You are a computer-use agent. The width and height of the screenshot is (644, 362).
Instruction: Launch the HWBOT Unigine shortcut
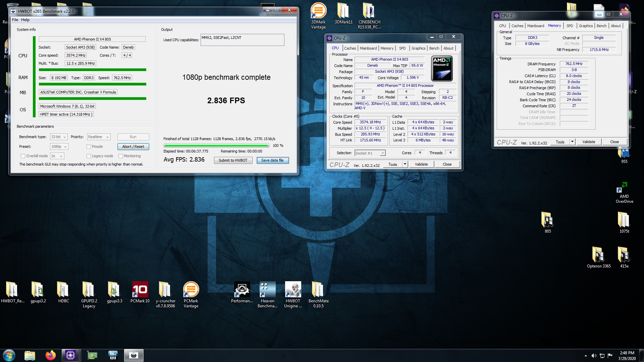(293, 294)
